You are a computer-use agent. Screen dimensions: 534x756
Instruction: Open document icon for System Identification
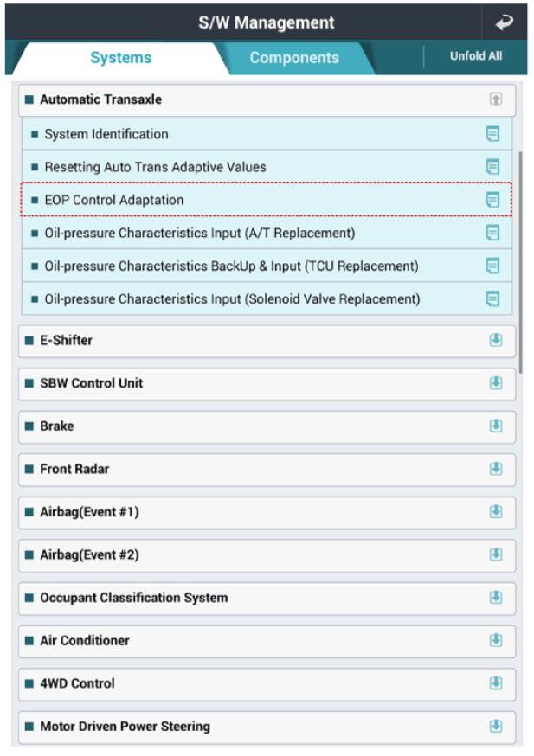[x=492, y=133]
